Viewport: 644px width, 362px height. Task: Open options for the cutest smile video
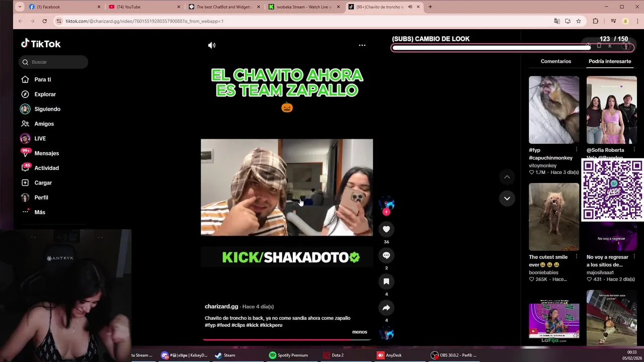pyautogui.click(x=577, y=257)
